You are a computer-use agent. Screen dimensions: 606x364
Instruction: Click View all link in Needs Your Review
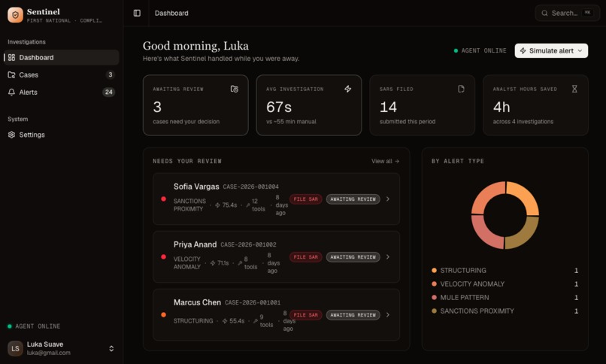click(x=385, y=161)
